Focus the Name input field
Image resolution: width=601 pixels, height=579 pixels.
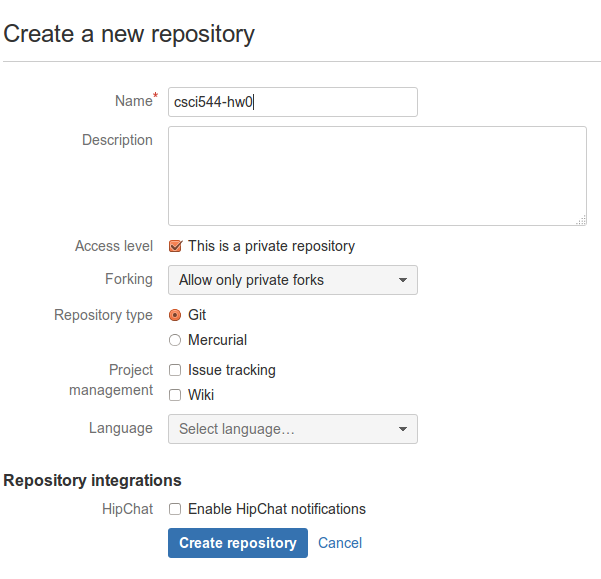293,102
